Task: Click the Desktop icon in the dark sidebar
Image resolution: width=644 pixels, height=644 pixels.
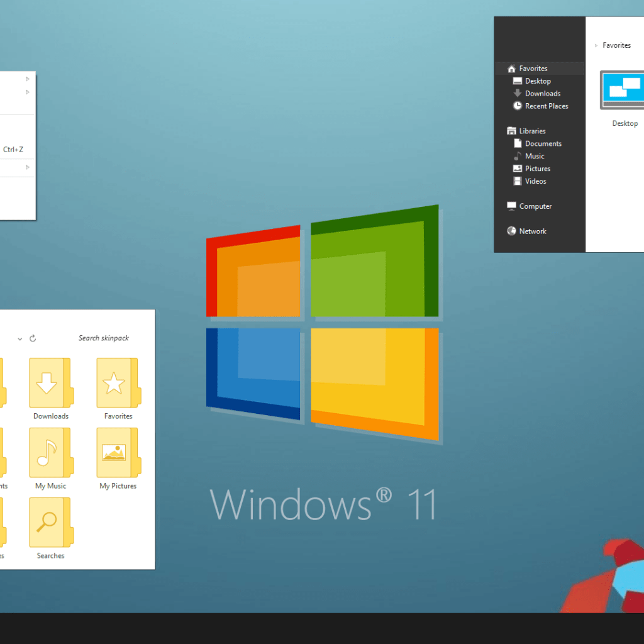Action: tap(518, 81)
